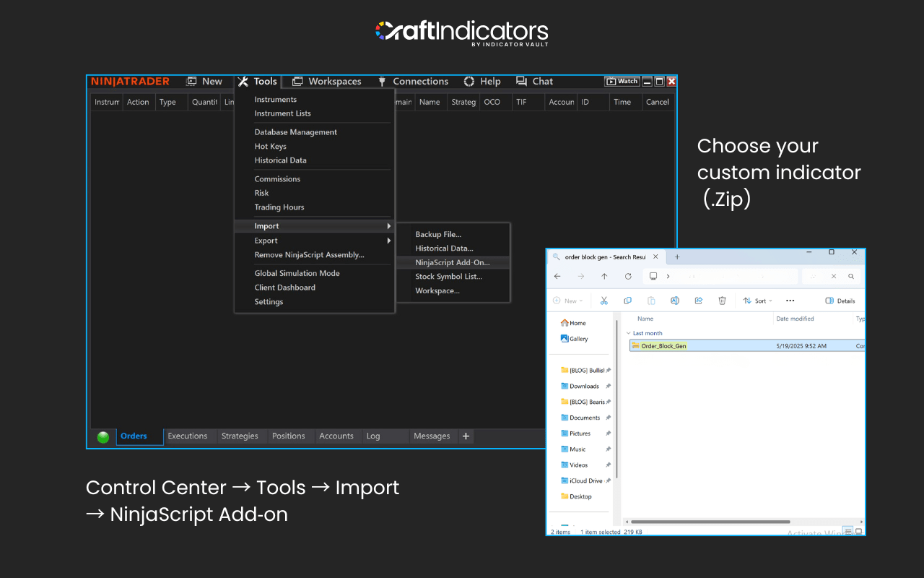924x578 pixels.
Task: Open Home in Explorer sidebar
Action: click(x=573, y=323)
